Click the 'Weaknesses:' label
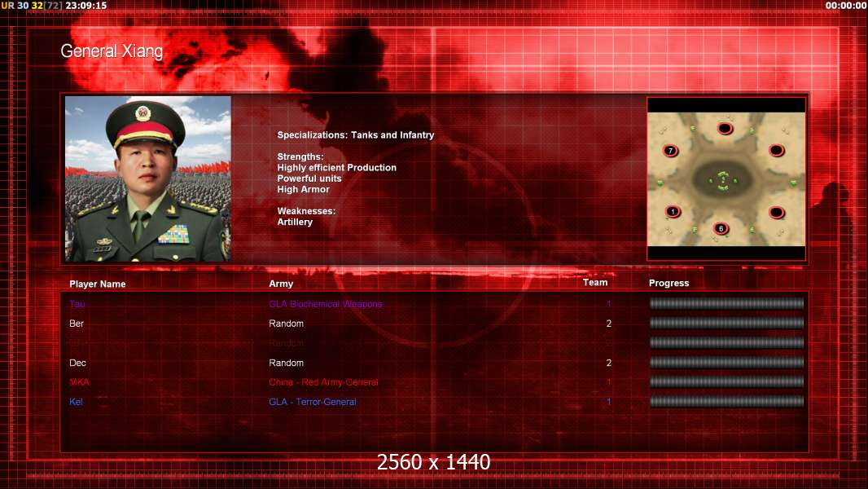This screenshot has height=489, width=868. (306, 211)
